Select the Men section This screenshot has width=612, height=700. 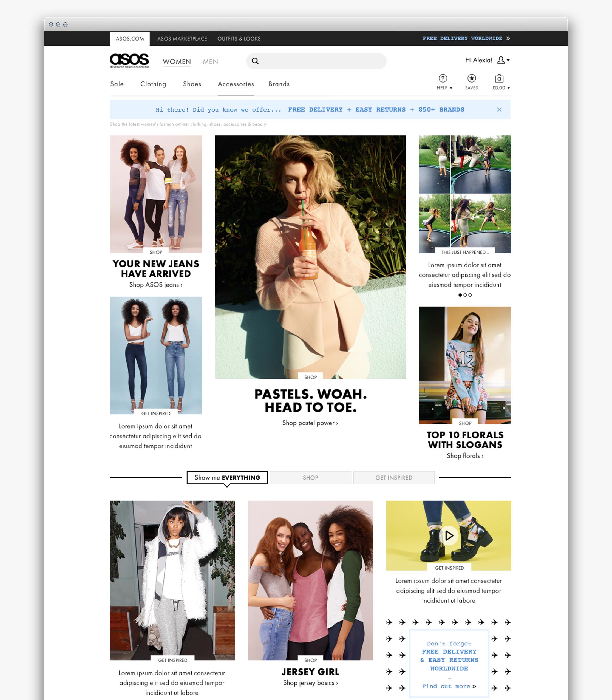point(210,62)
